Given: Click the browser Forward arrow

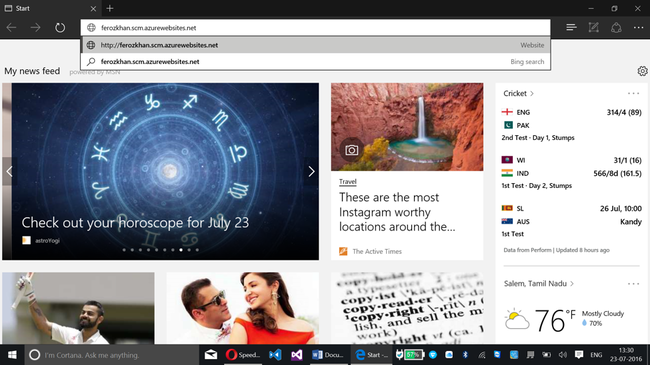Looking at the screenshot, I should click(x=36, y=28).
